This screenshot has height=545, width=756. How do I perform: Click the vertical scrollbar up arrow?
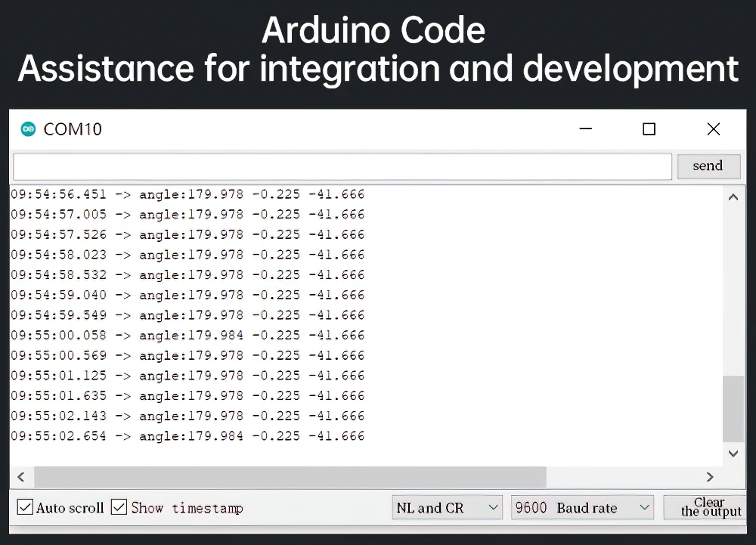(x=733, y=197)
